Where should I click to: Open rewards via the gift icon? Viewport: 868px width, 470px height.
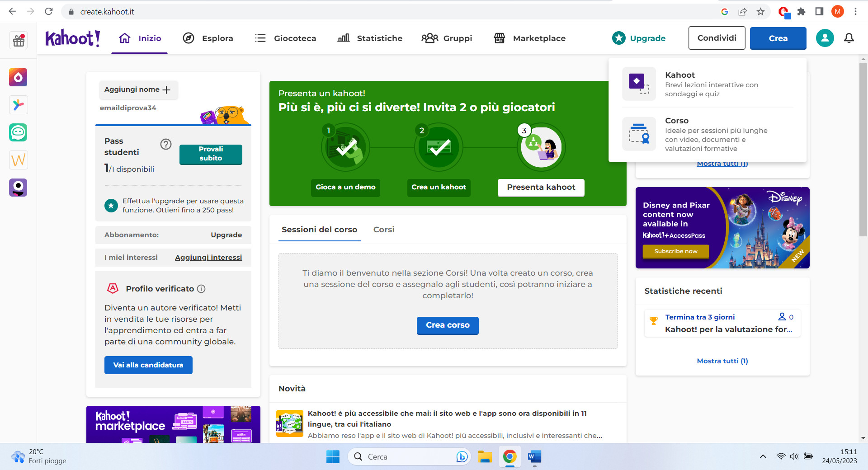coord(18,40)
